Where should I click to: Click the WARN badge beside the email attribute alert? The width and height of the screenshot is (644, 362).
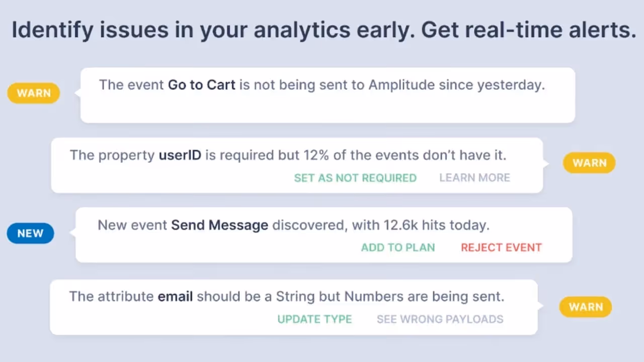click(x=586, y=307)
